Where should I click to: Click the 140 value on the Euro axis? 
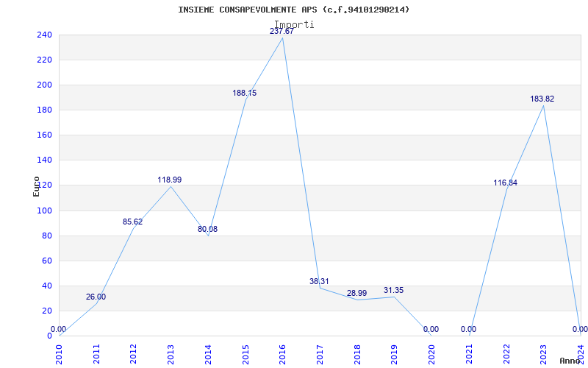[44, 160]
